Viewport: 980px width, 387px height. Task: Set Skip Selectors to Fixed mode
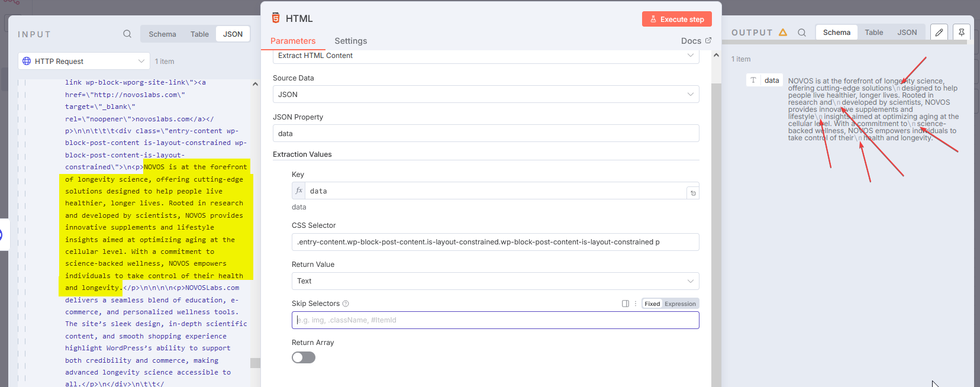(652, 304)
